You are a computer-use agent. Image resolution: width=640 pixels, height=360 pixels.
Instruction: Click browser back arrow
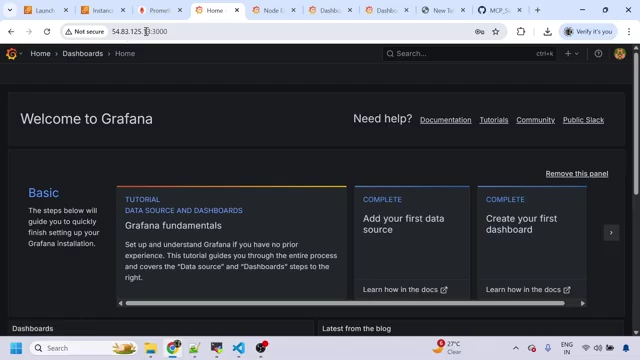coord(11,31)
